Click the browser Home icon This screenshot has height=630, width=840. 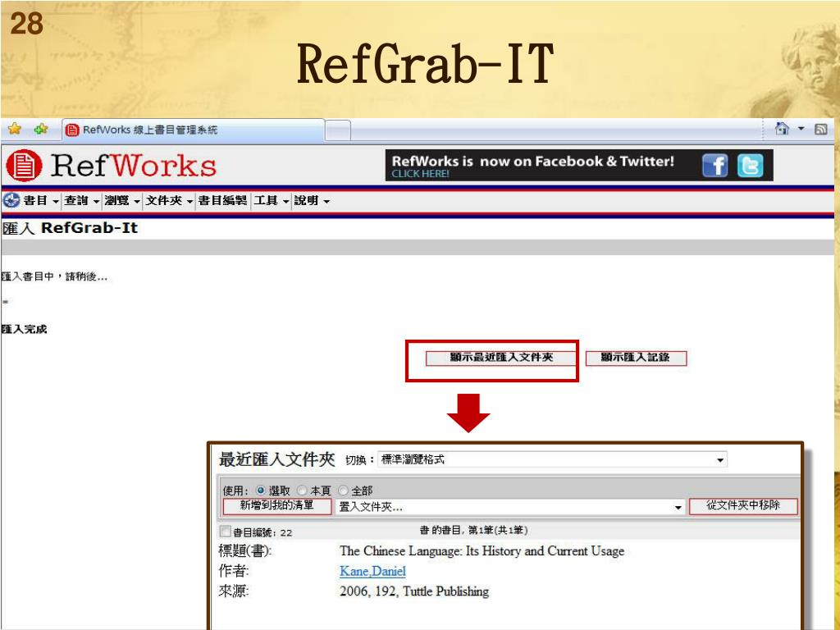782,129
